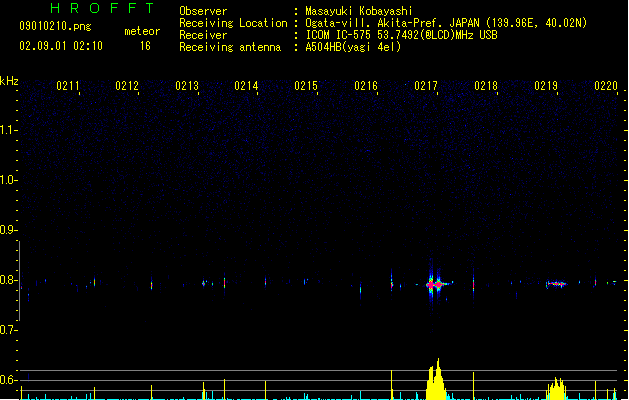Click the 0212 time marker
The width and height of the screenshot is (629, 400).
click(x=127, y=86)
